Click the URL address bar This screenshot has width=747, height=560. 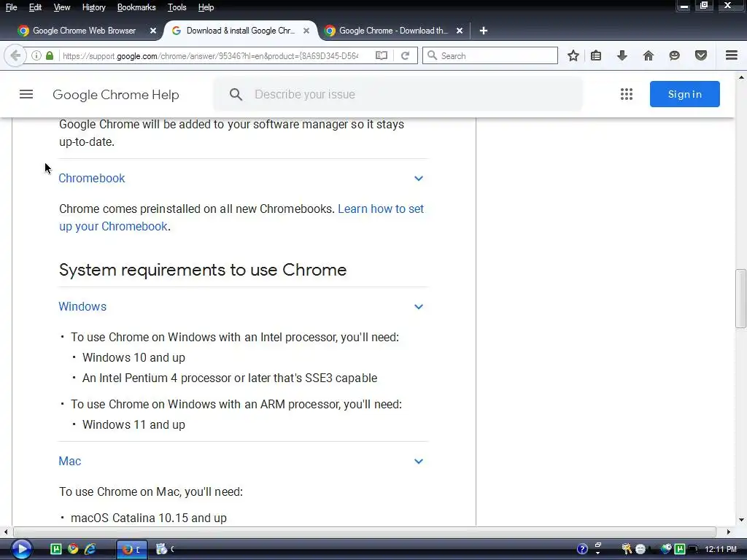(209, 55)
